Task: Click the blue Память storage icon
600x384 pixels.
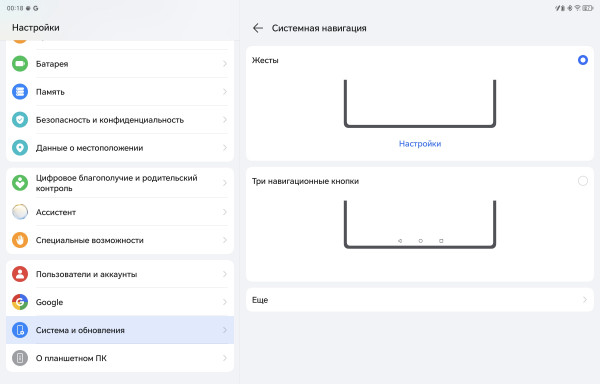Action: (x=20, y=92)
